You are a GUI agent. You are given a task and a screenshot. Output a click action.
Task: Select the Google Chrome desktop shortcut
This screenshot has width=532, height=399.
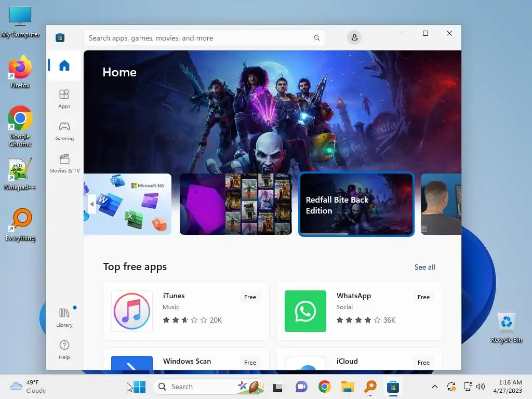pos(20,126)
